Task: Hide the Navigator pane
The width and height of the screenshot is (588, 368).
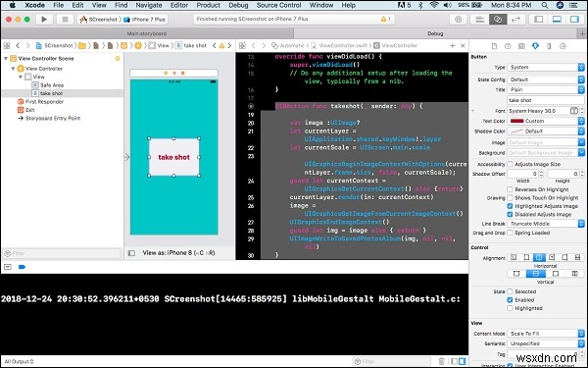Action: click(x=538, y=20)
